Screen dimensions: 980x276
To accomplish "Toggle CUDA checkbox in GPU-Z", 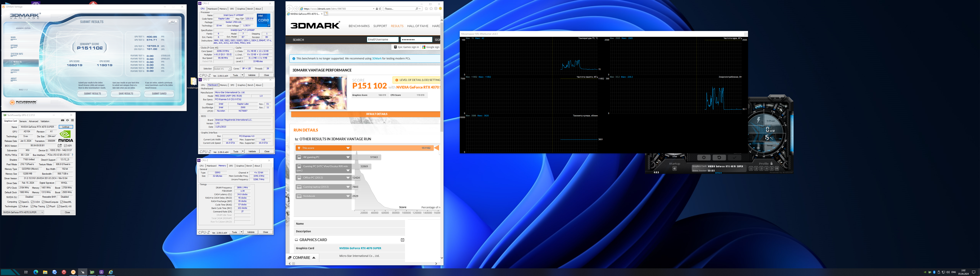I will 32,202.
